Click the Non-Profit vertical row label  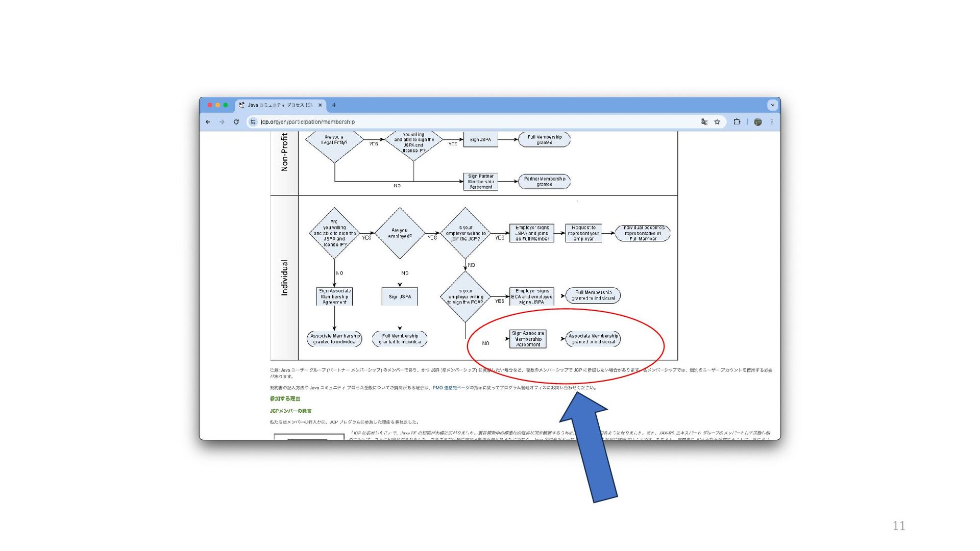click(284, 152)
